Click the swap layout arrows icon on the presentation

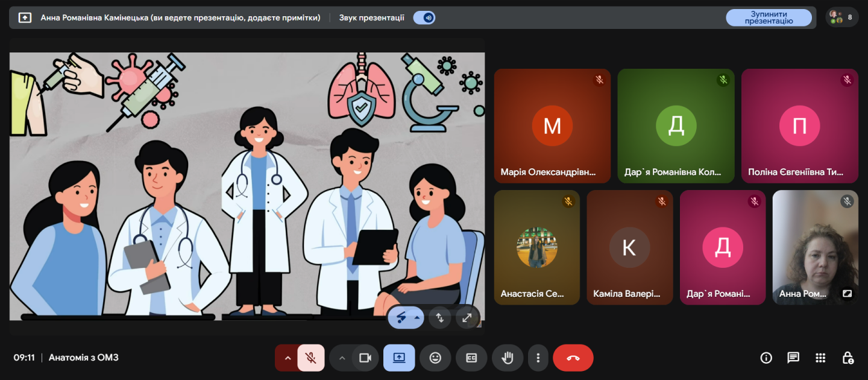pyautogui.click(x=440, y=317)
